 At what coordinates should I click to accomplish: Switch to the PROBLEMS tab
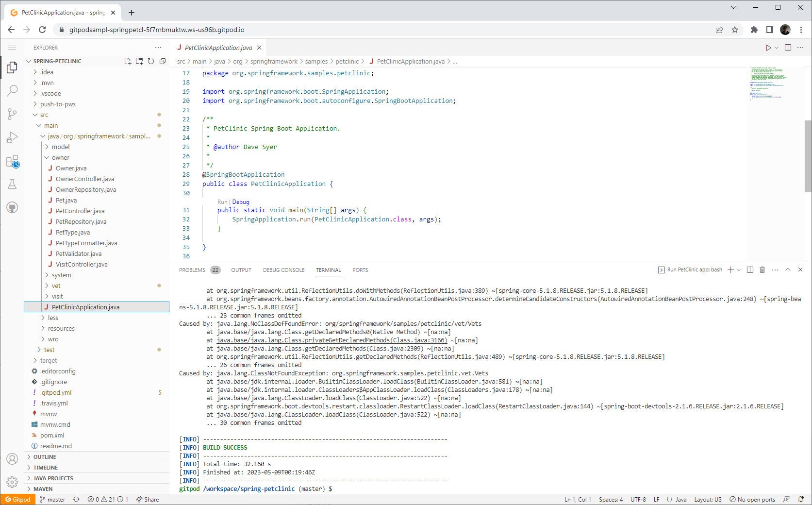tap(199, 270)
